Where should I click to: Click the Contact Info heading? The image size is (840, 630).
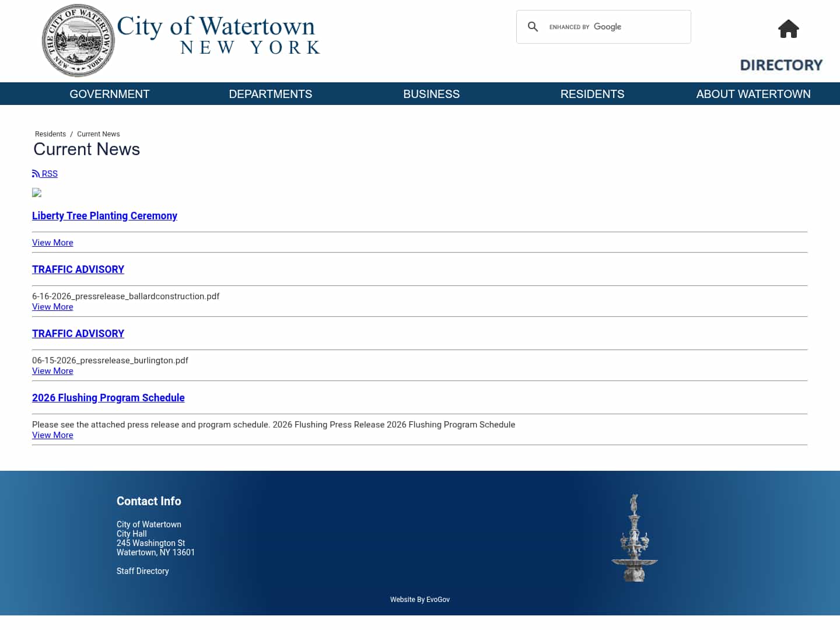149,501
